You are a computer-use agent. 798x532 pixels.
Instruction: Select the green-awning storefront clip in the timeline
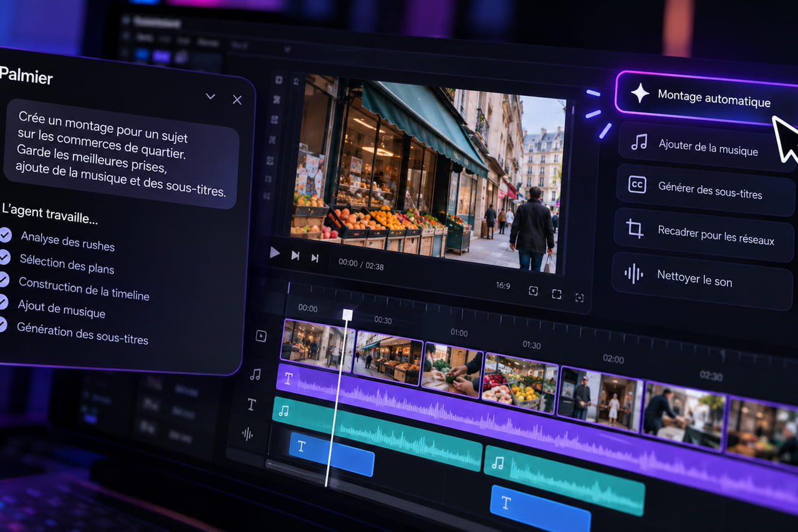[388, 358]
